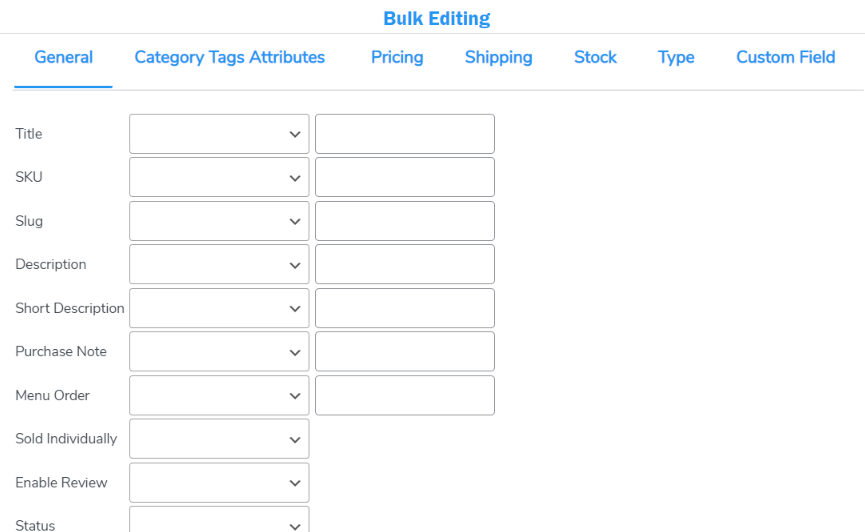Open the Description dropdown
Screen dimensions: 865x532
tap(219, 264)
